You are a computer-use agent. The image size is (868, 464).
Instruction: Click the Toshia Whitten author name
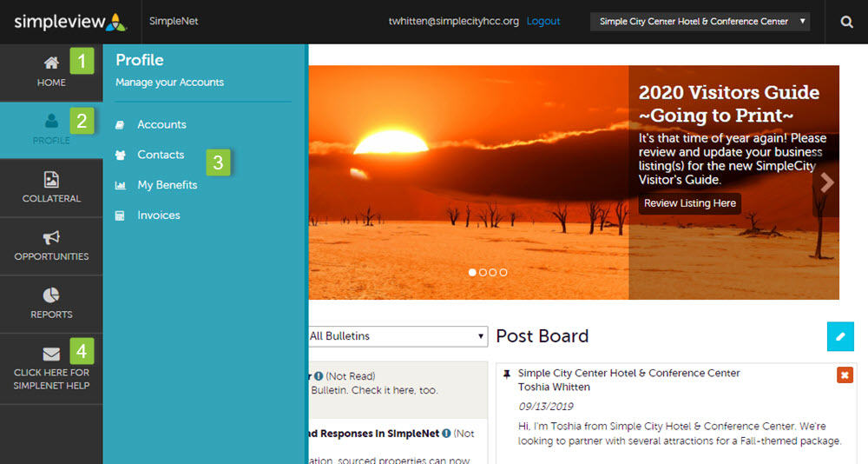[554, 387]
